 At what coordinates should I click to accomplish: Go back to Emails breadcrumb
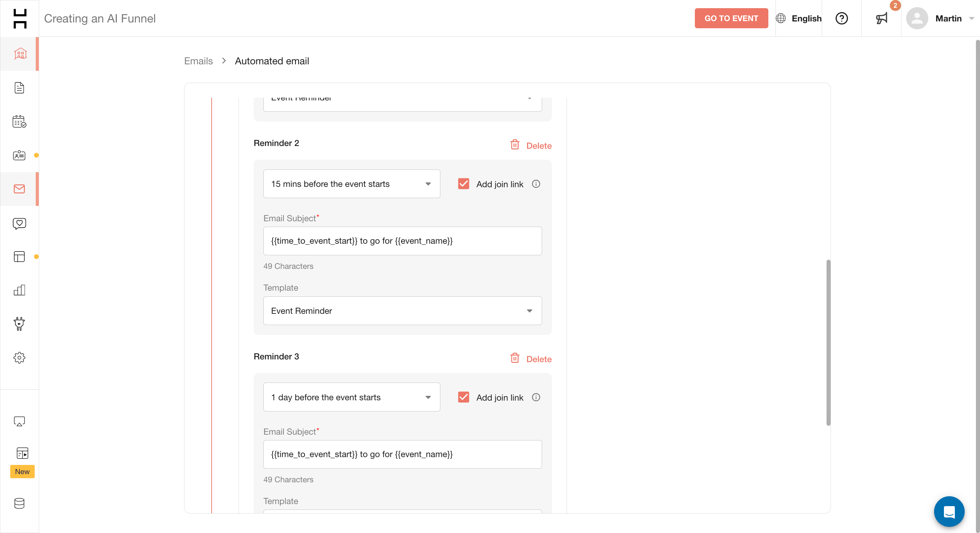coord(198,61)
